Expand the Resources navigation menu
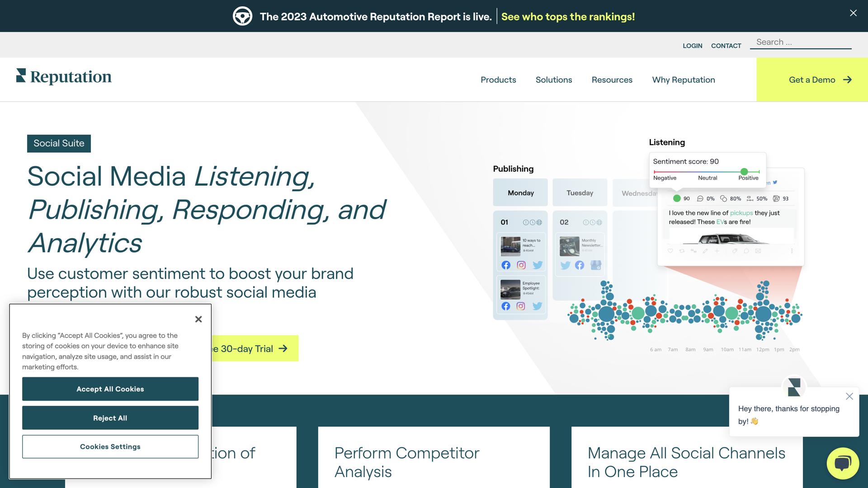This screenshot has width=868, height=488. (612, 80)
